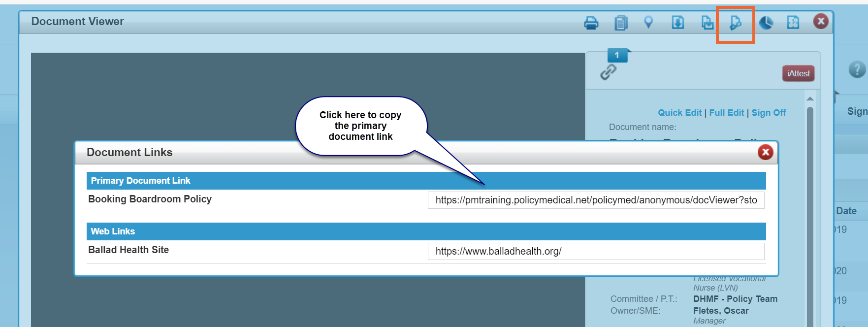The height and width of the screenshot is (327, 868).
Task: Click the numbered 1 tab badge
Action: tap(617, 55)
